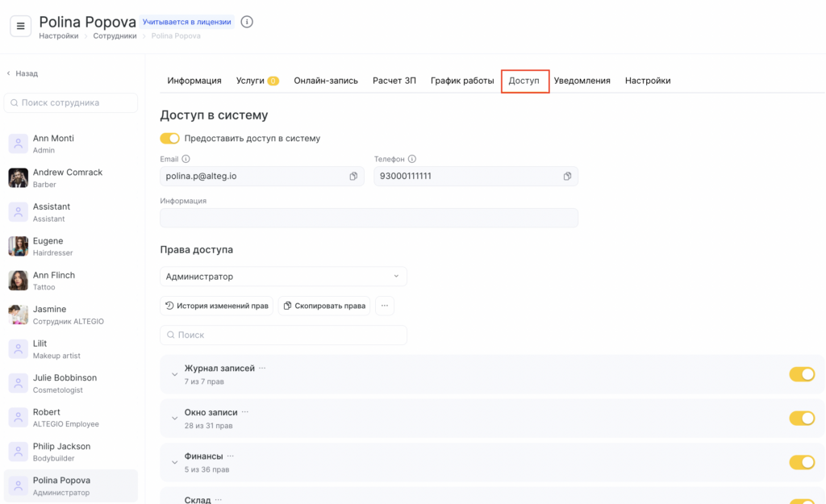Copy the phone number to clipboard
The image size is (826, 504).
click(567, 177)
